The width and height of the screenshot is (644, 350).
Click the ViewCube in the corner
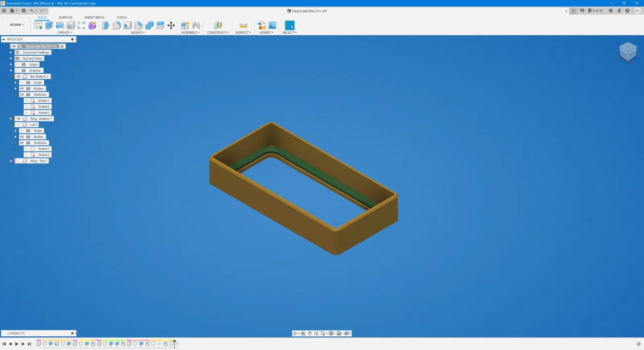[x=627, y=52]
